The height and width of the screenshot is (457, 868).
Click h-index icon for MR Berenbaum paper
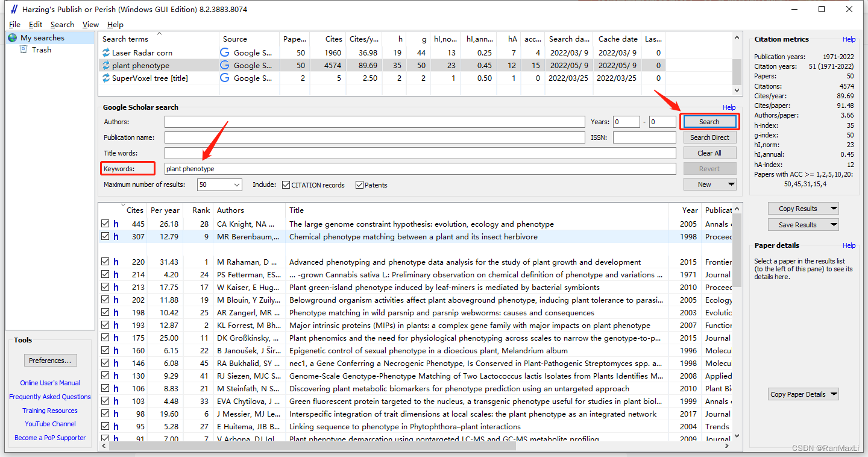click(116, 237)
